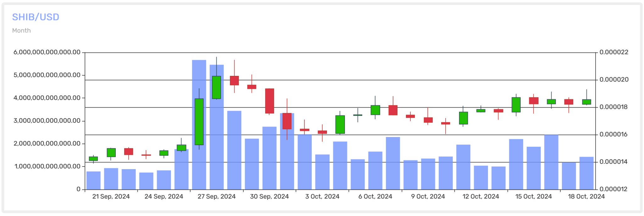Viewport: 644px width, 216px height.
Task: Click the red candle above 30 Sep
Action: [x=269, y=101]
